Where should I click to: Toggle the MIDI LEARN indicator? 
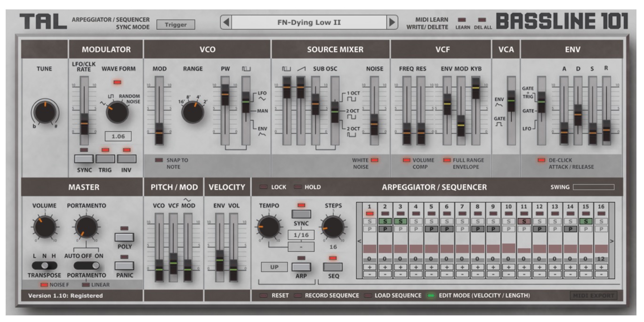[462, 20]
